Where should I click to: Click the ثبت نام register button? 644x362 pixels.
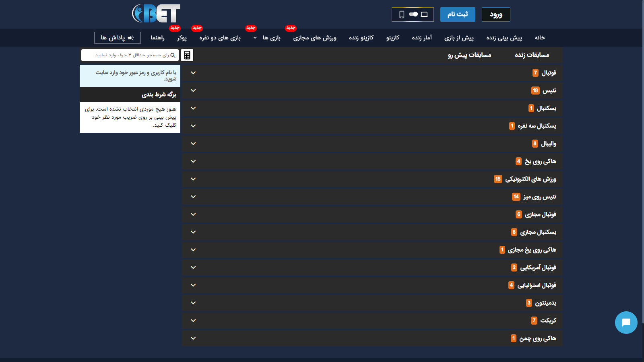pos(458,14)
